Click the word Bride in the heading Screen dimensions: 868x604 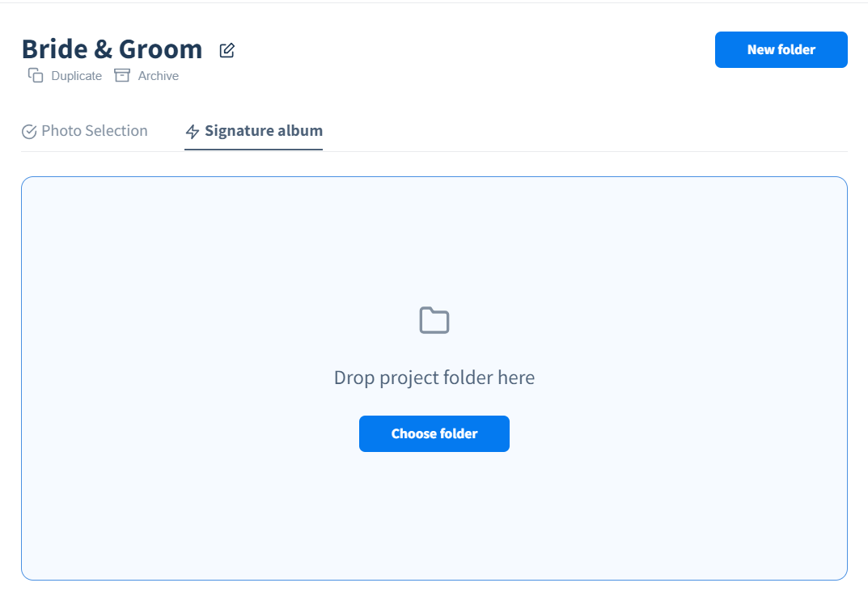pos(55,49)
